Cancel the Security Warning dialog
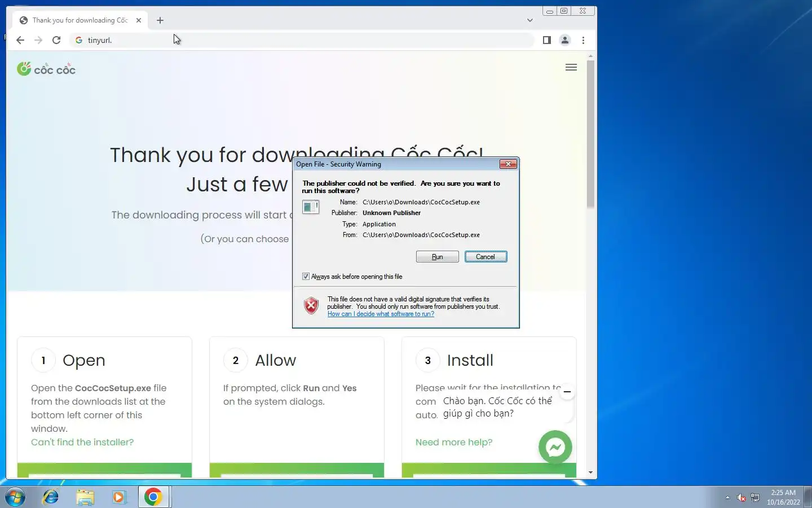 click(486, 257)
